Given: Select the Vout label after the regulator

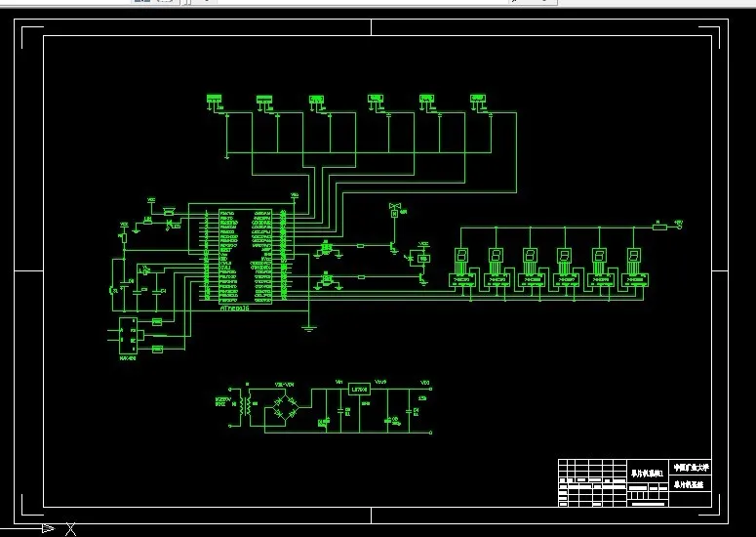Looking at the screenshot, I should coord(380,382).
